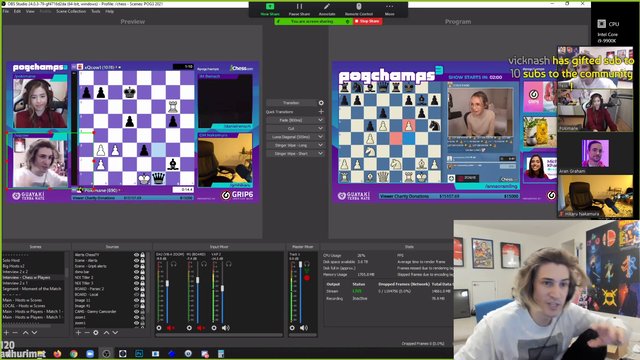Open Zoom from the taskbar
The image size is (640, 360).
pos(90,353)
